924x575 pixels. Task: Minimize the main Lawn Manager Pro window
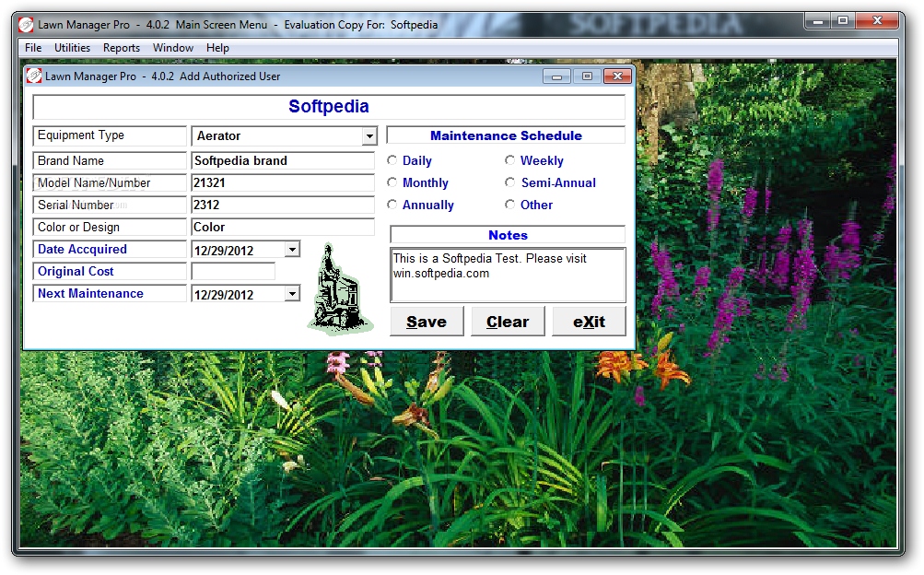point(818,20)
